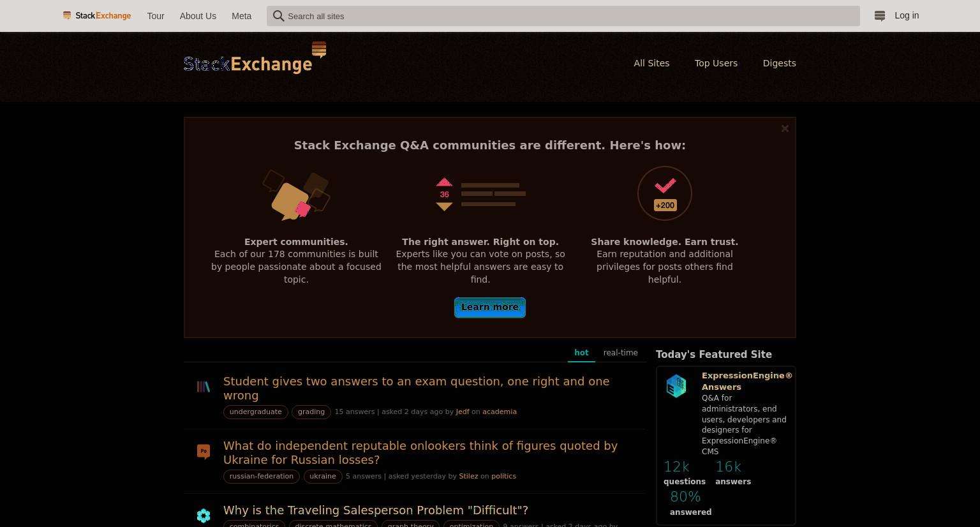The width and height of the screenshot is (980, 527).
Task: Open the site icon beside the Traveling Salesperson question
Action: pyautogui.click(x=204, y=516)
